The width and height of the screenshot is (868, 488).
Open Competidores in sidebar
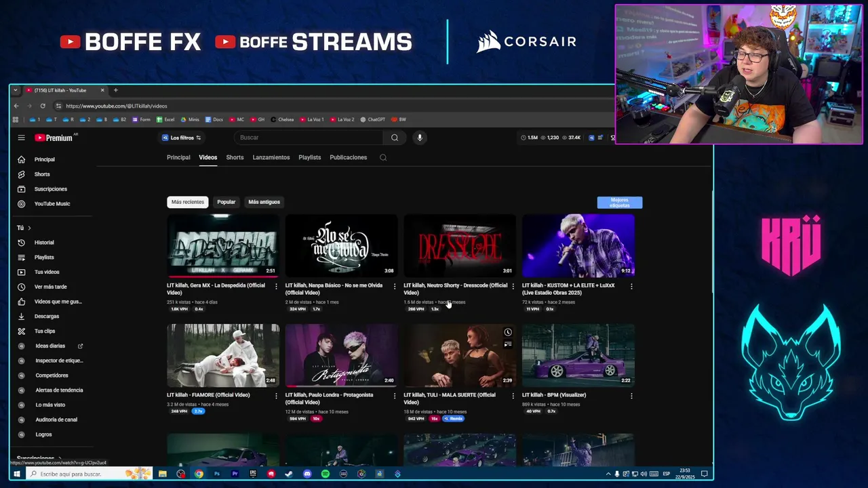(52, 375)
